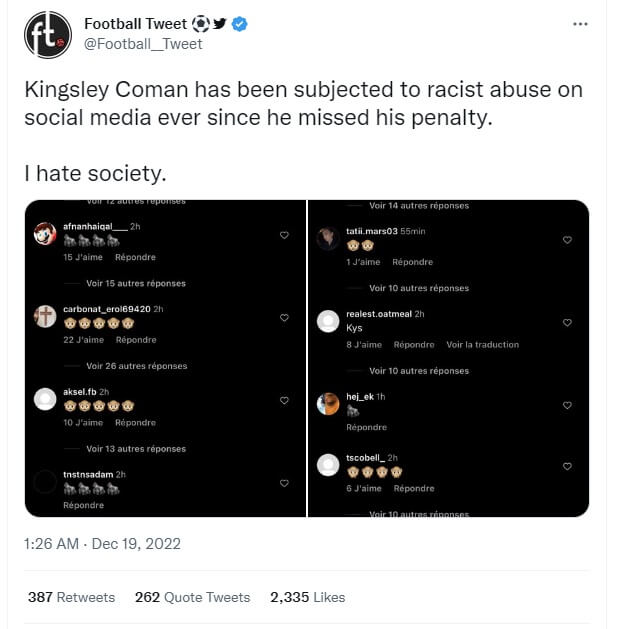Screen dimensions: 617x629
Task: Click "Voir la traduction" under realest.oatmeal
Action: [483, 345]
